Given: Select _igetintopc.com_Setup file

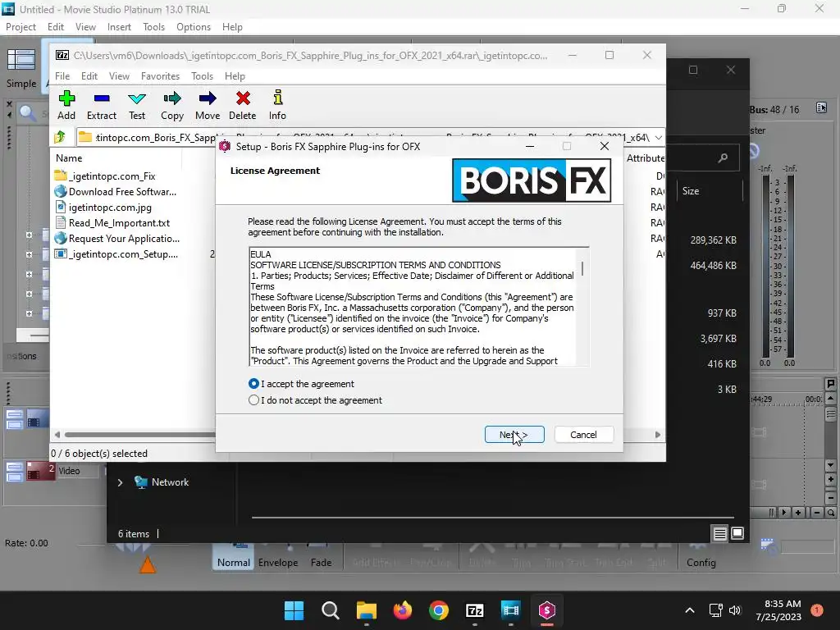Looking at the screenshot, I should pos(116,254).
